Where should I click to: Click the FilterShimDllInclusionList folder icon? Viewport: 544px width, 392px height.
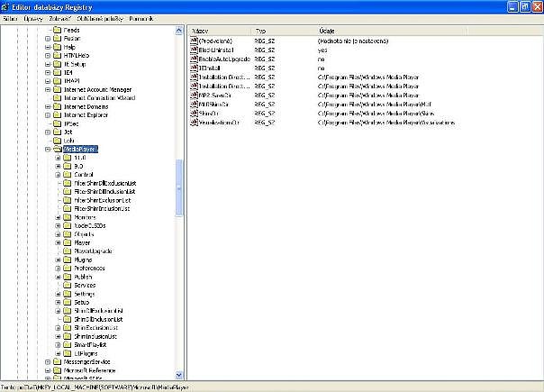(x=68, y=191)
